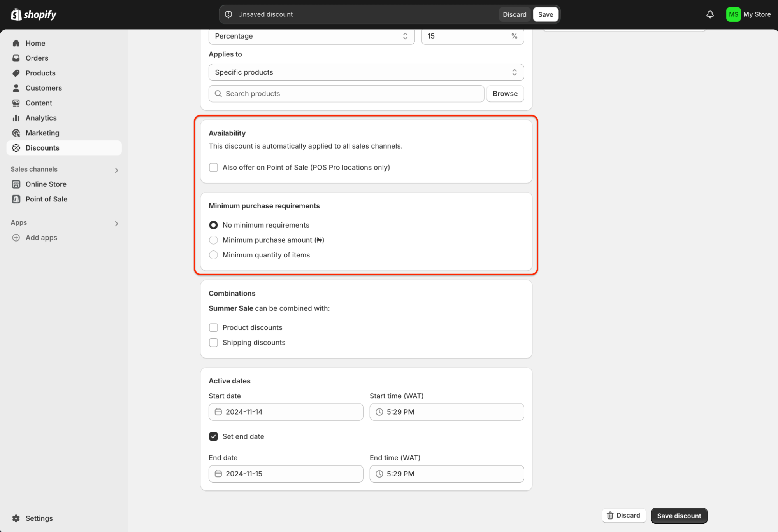The image size is (778, 532).
Task: Select the Marketing sidebar icon
Action: point(16,133)
